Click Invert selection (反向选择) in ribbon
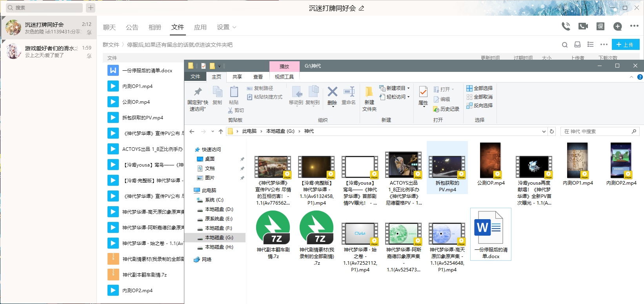 pyautogui.click(x=479, y=106)
